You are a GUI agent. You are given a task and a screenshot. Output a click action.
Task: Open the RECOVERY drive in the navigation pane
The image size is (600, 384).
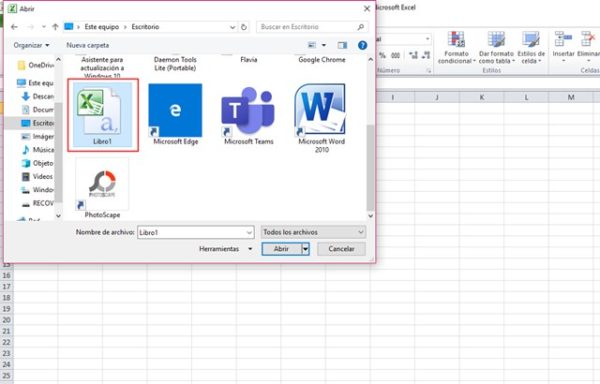pos(38,203)
